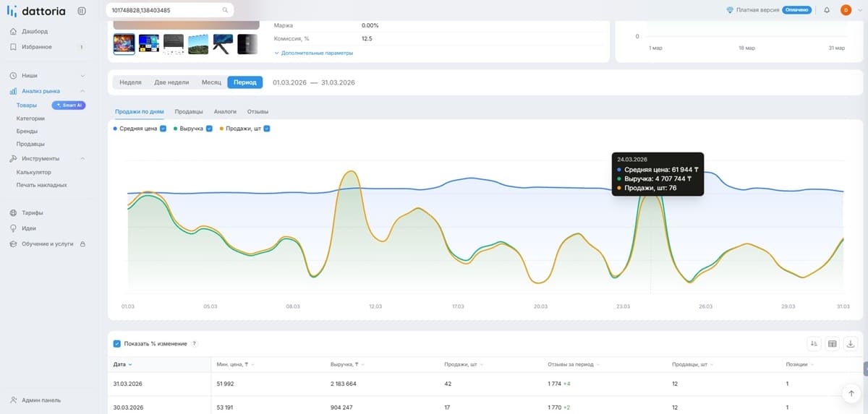
Task: Click the Инструменты wrench icon
Action: click(14, 158)
